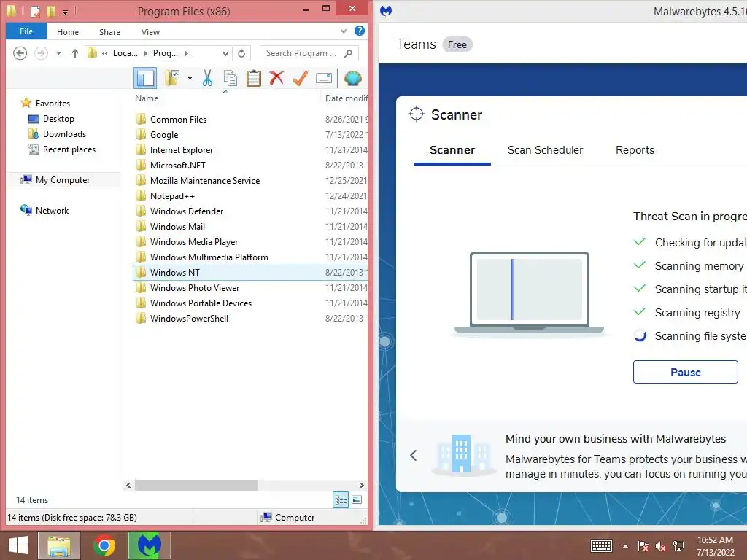
Task: Open the Home ribbon tab
Action: pyautogui.click(x=68, y=32)
